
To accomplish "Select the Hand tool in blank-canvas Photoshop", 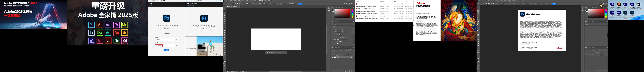I will (224, 53).
